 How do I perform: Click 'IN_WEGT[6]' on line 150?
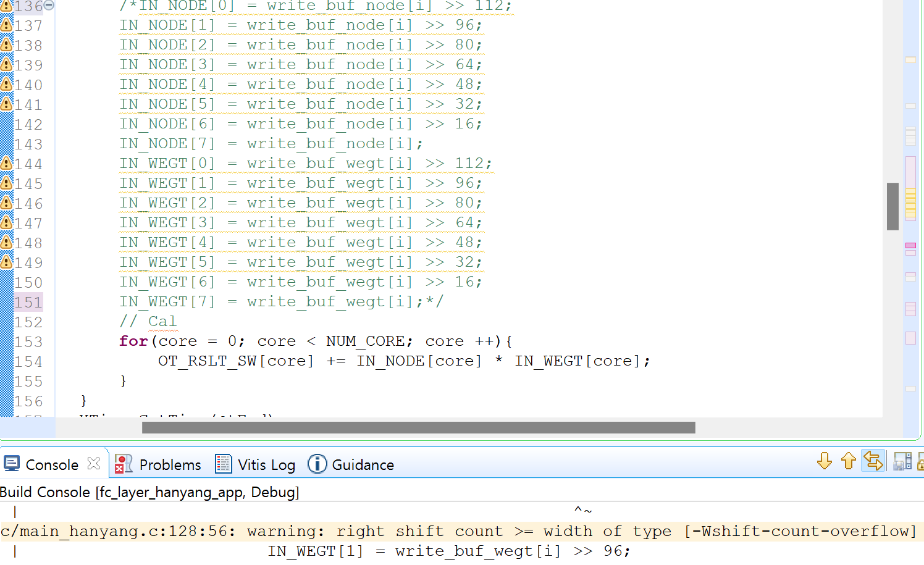[167, 282]
